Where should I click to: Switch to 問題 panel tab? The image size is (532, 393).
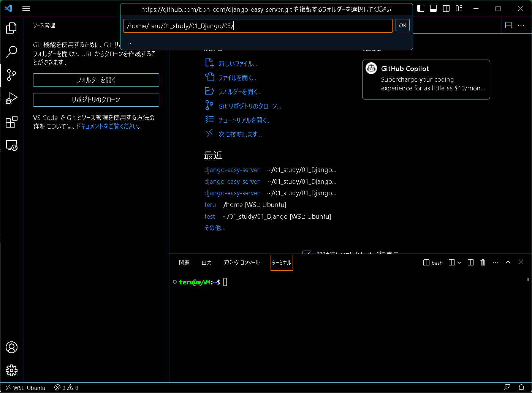point(184,262)
